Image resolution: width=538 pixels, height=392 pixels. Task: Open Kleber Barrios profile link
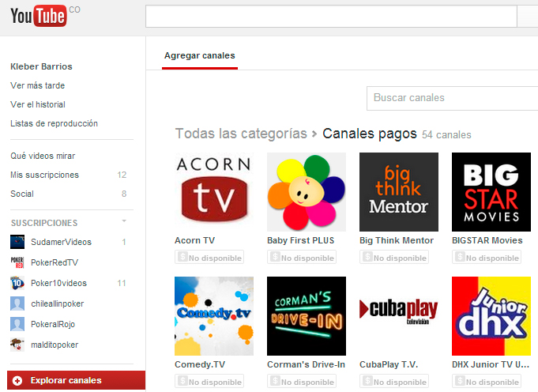point(41,66)
